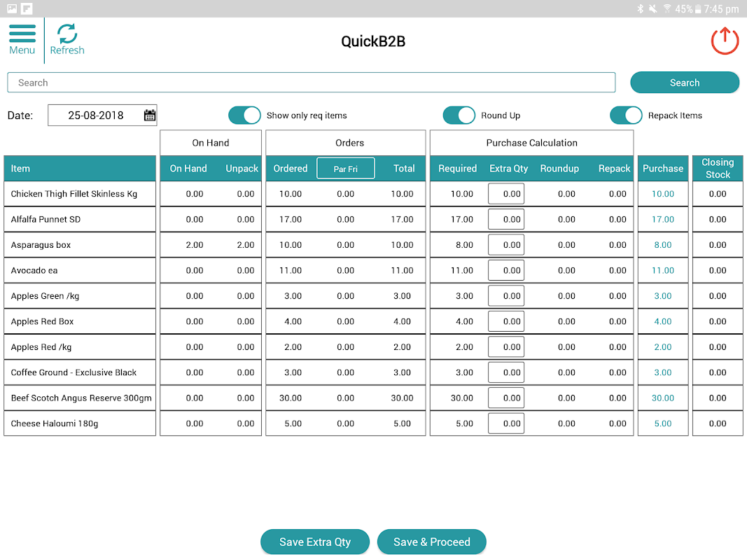Open the calendar icon beside date
Screen dimensions: 747x560
[x=150, y=115]
